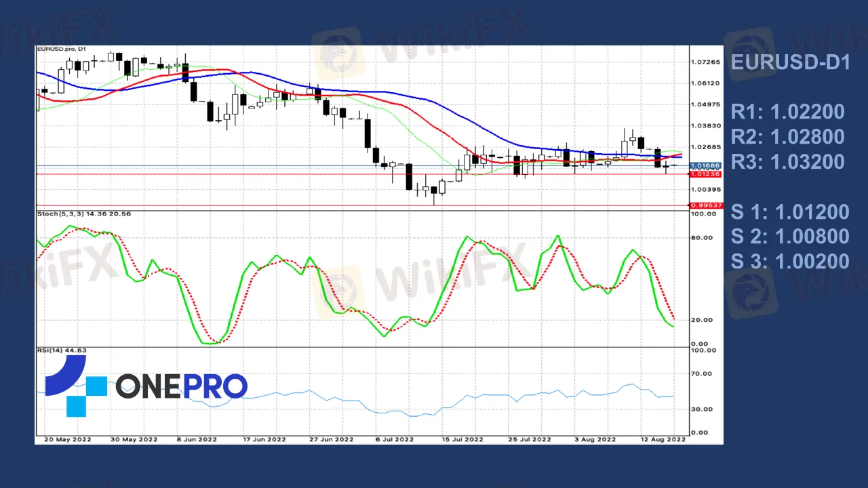Click the 20.00 level on Stochastic scale

[703, 320]
